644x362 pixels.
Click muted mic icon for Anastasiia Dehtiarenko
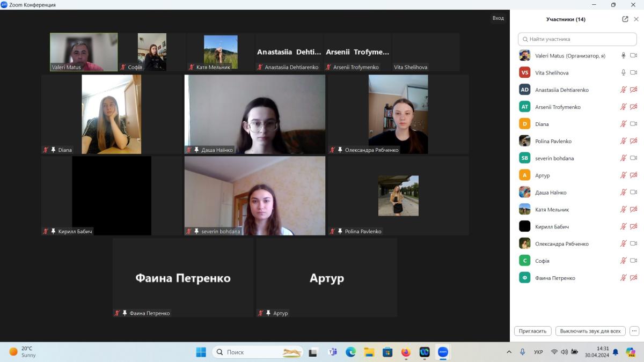point(623,90)
